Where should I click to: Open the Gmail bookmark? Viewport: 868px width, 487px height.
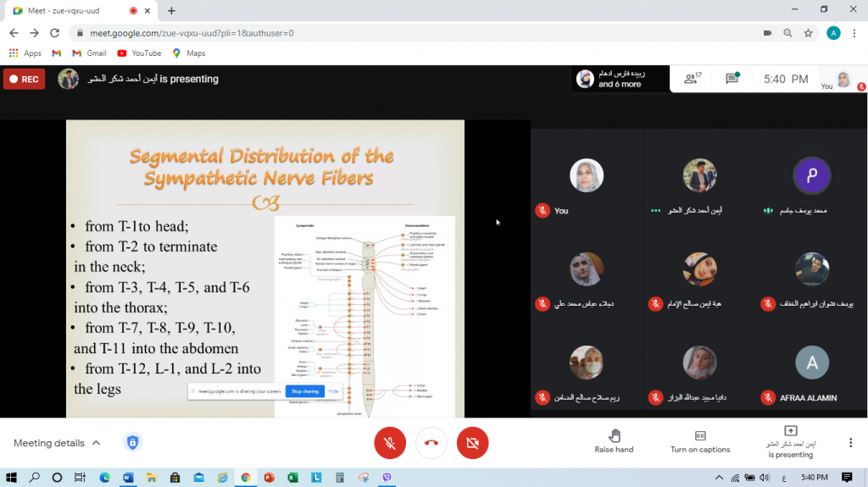click(x=89, y=53)
